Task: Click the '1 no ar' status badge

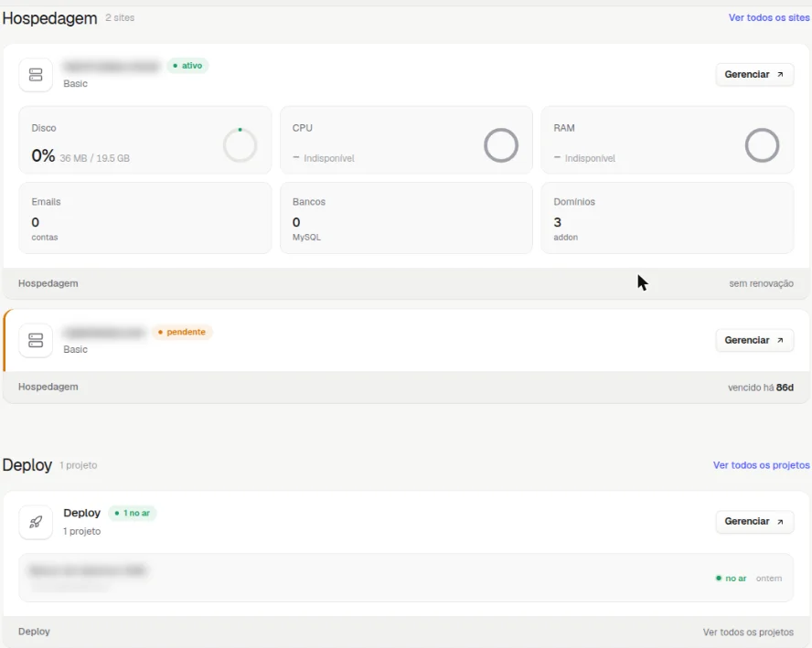Action: pos(132,513)
